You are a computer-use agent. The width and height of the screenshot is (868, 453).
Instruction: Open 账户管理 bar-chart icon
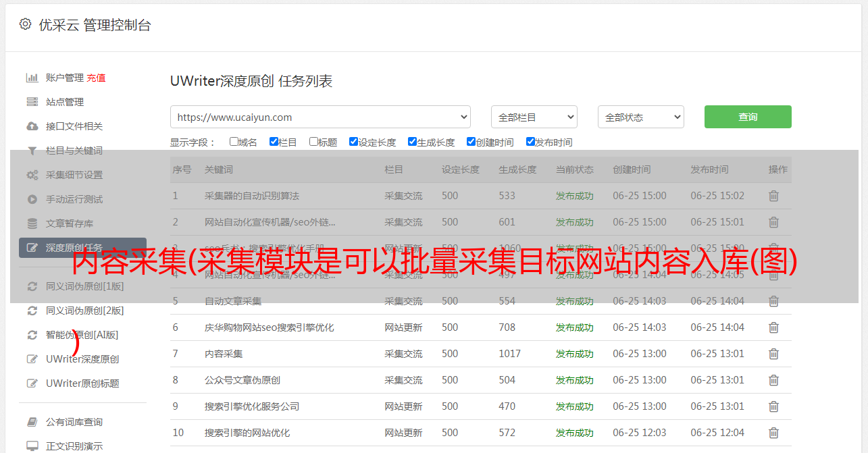point(32,78)
